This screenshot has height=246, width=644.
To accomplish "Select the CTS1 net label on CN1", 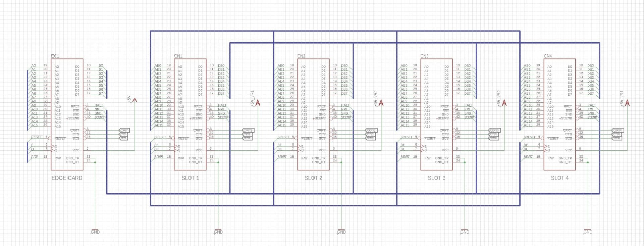I will (x=247, y=134).
